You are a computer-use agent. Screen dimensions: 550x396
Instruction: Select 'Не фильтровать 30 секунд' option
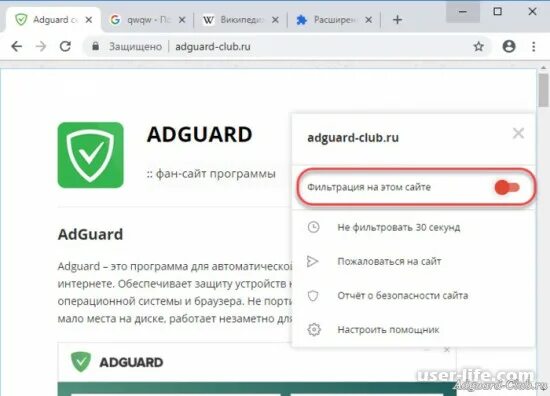click(398, 228)
